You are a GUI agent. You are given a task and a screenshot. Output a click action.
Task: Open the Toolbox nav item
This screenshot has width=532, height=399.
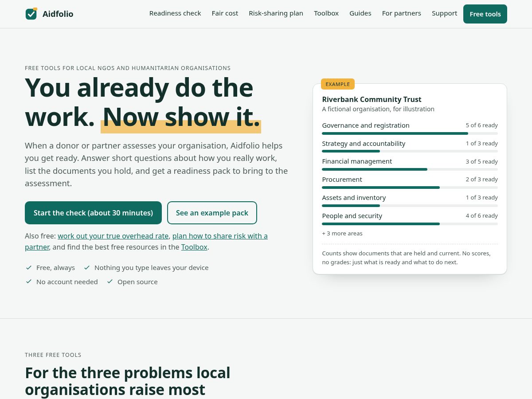click(x=326, y=13)
